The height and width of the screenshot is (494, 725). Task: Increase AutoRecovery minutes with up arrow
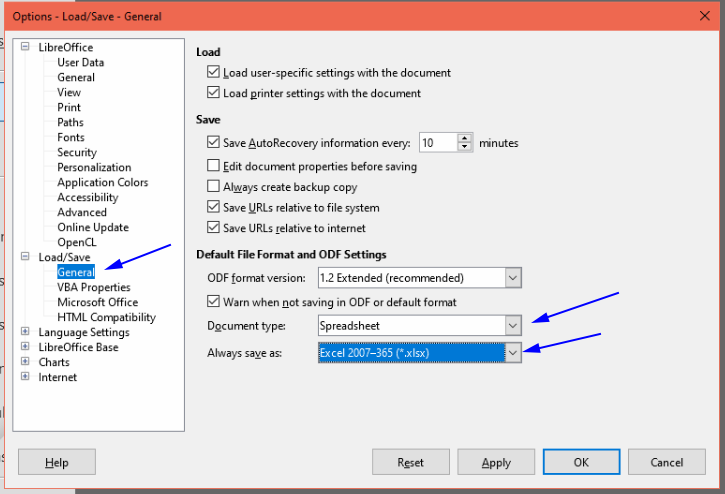465,138
